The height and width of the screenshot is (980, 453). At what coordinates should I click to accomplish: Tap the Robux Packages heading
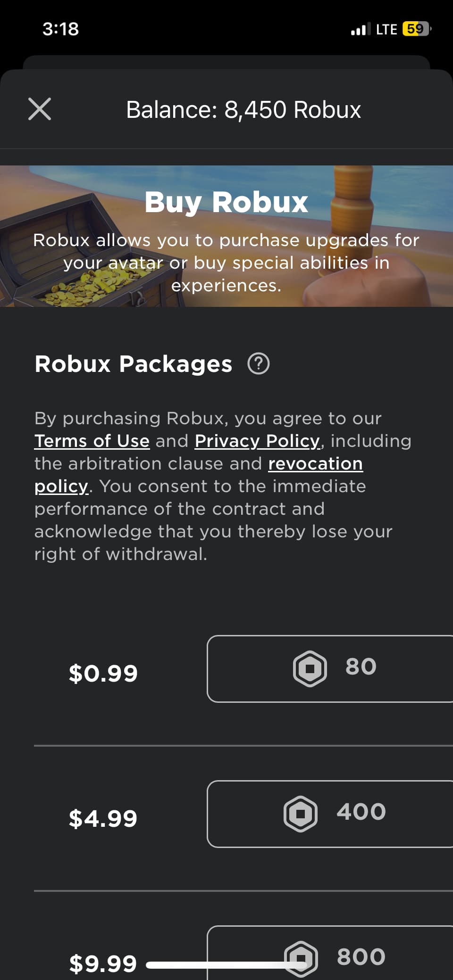coord(134,364)
